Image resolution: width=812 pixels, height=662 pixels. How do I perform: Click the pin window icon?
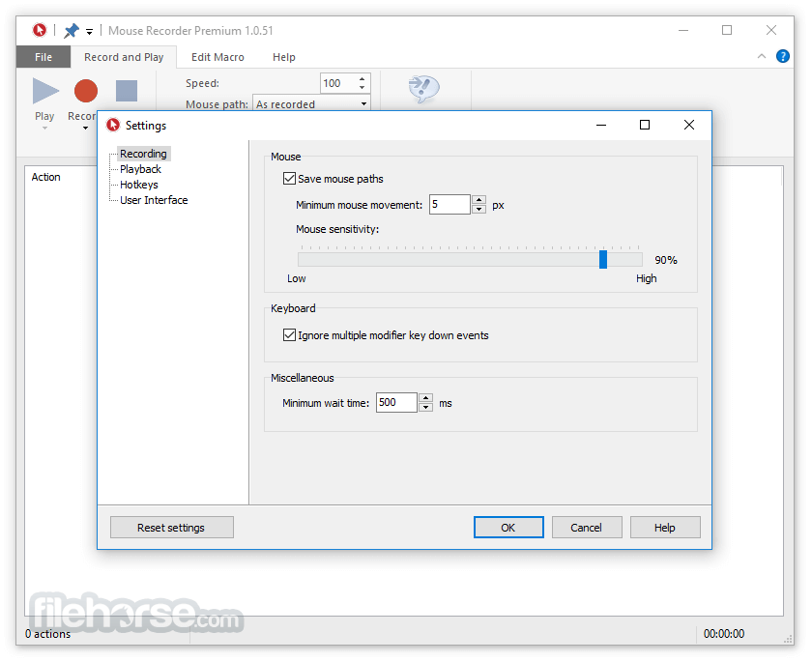(71, 31)
